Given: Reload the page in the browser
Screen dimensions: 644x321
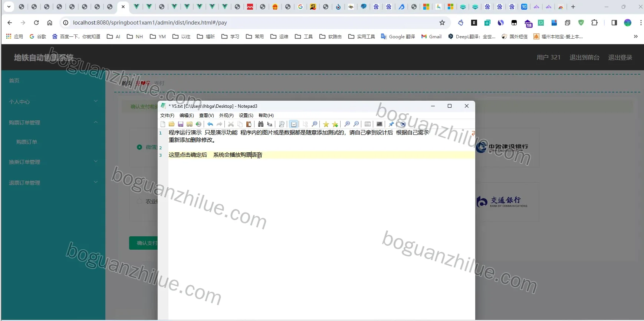Looking at the screenshot, I should pyautogui.click(x=36, y=23).
